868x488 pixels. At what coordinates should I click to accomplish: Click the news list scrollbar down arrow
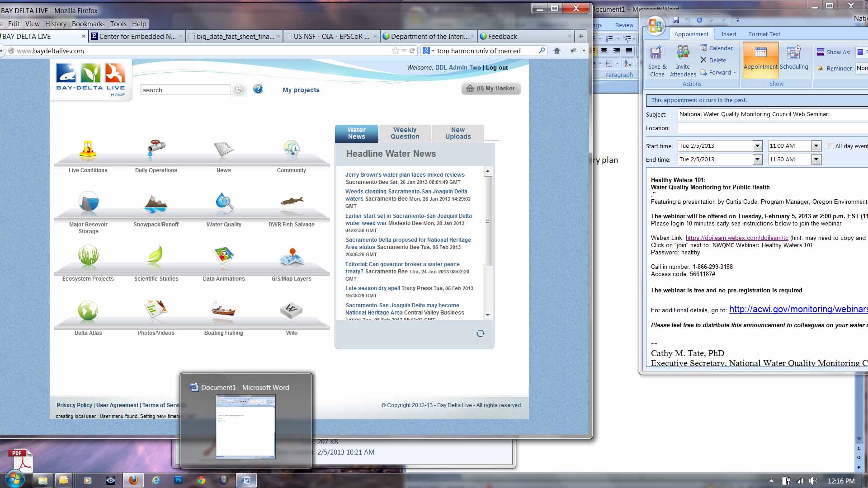(488, 315)
